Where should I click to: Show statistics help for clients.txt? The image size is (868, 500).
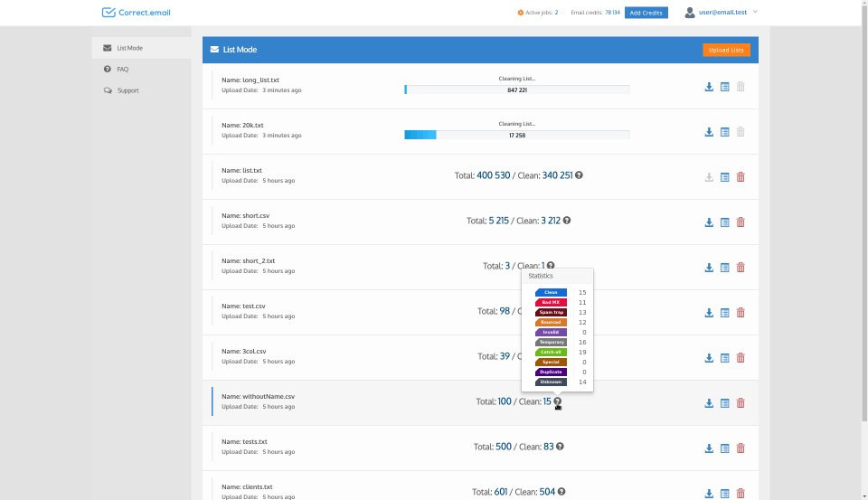[x=561, y=492]
